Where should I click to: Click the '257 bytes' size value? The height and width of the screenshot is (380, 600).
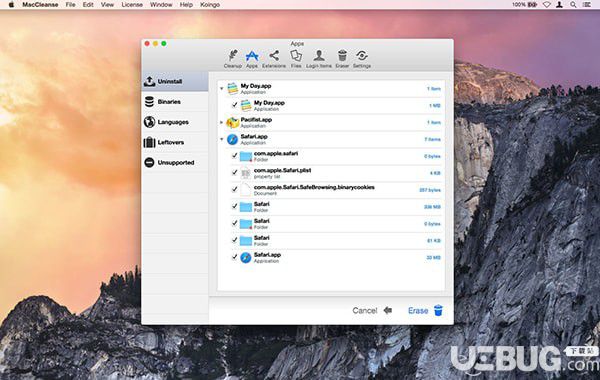(x=430, y=190)
